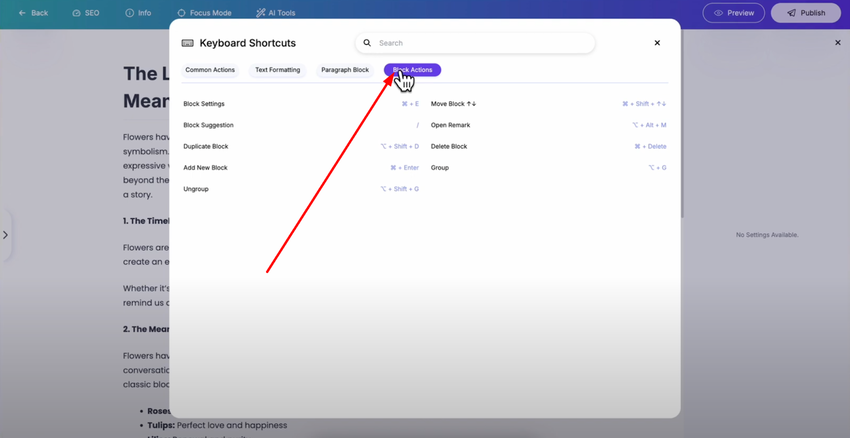Viewport: 850px width, 438px height.
Task: Click the keyboard icon beside Keyboard Shortcuts
Action: point(187,43)
